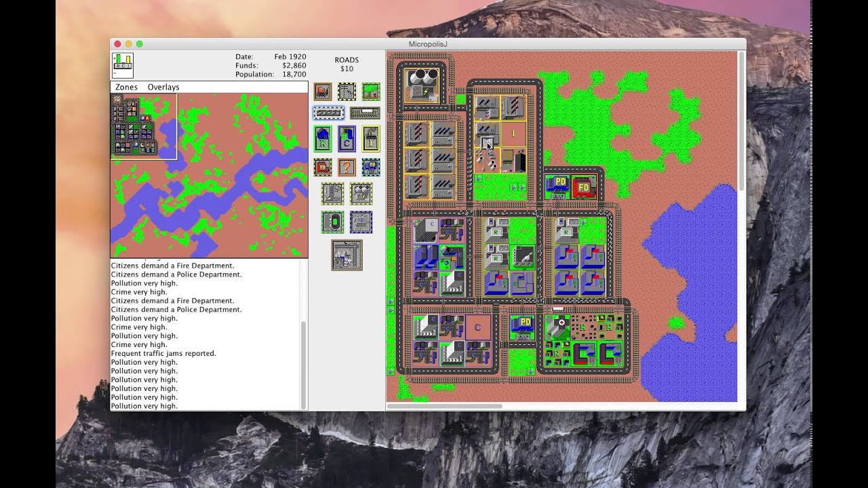Click the 'ROADS $10' tool cost label
Screen dimensions: 868x488
click(x=347, y=64)
